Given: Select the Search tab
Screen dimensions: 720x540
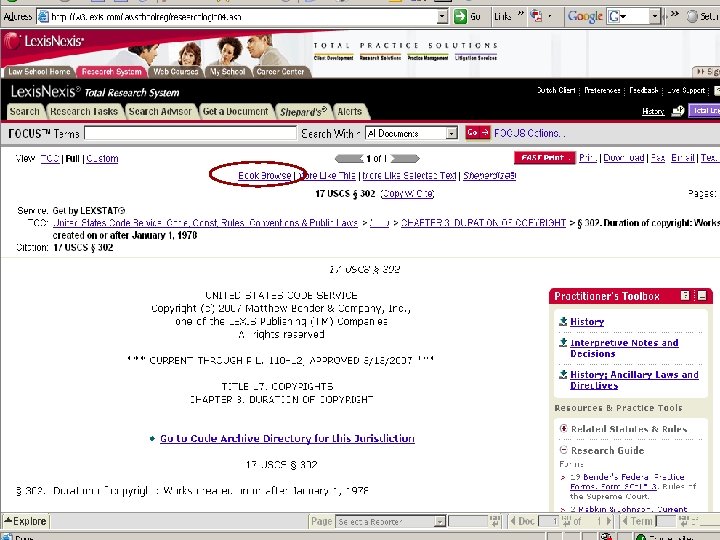Looking at the screenshot, I should pyautogui.click(x=25, y=112).
